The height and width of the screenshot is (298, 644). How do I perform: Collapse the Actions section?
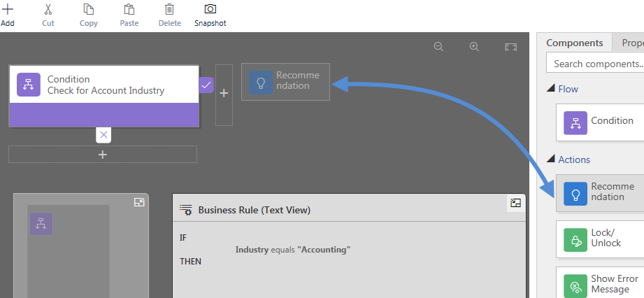pos(551,160)
